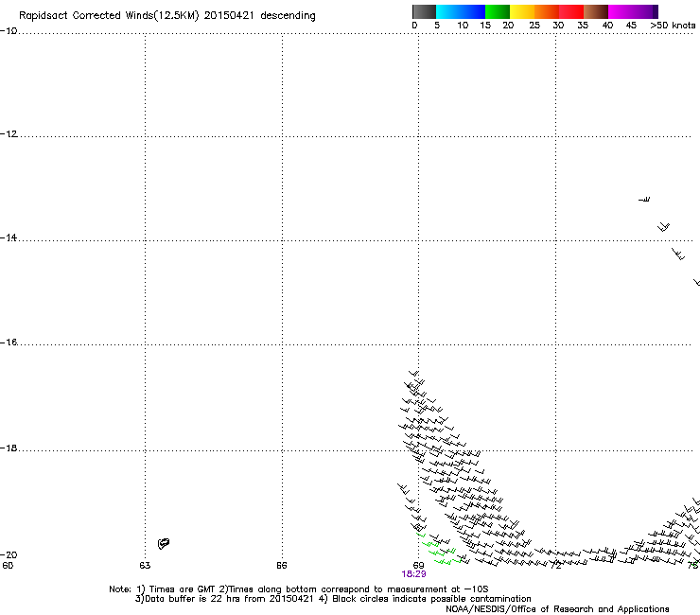The image size is (700, 615).
Task: Click the cyan 5-10 knots legend swatch
Action: click(x=448, y=11)
